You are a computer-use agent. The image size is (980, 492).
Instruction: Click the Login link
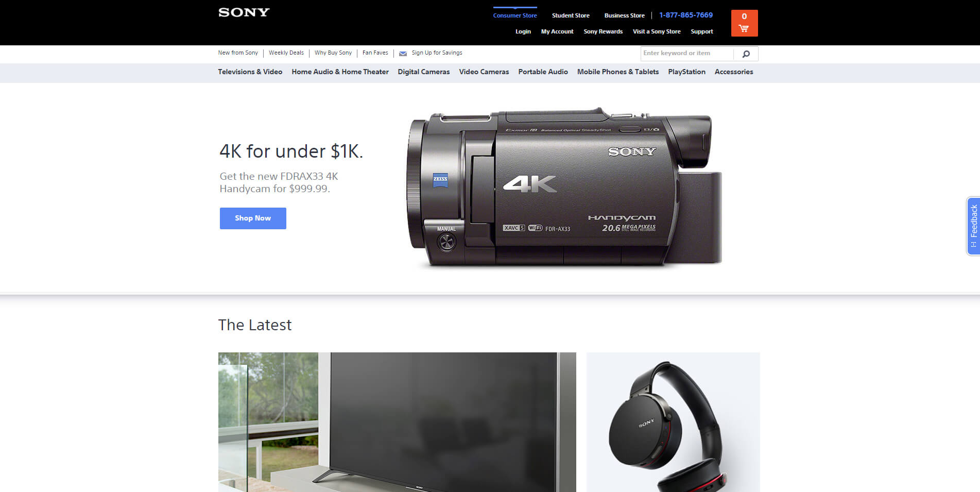tap(523, 32)
